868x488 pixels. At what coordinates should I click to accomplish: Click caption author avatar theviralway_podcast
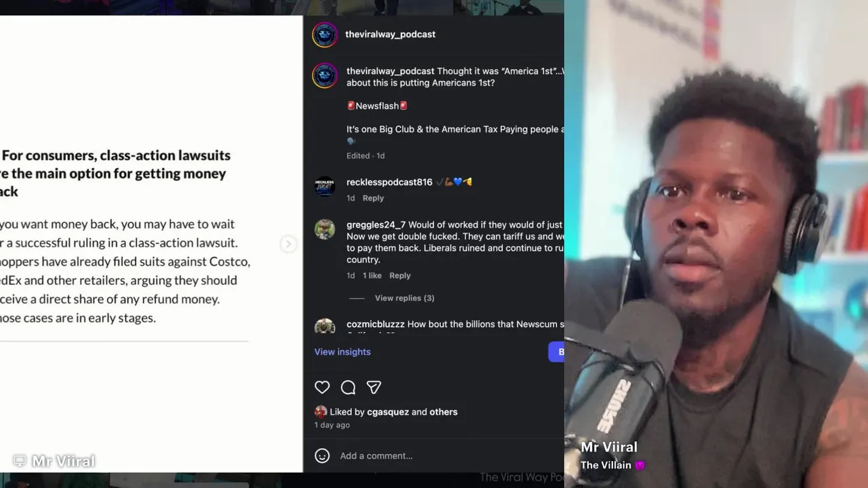coord(325,75)
